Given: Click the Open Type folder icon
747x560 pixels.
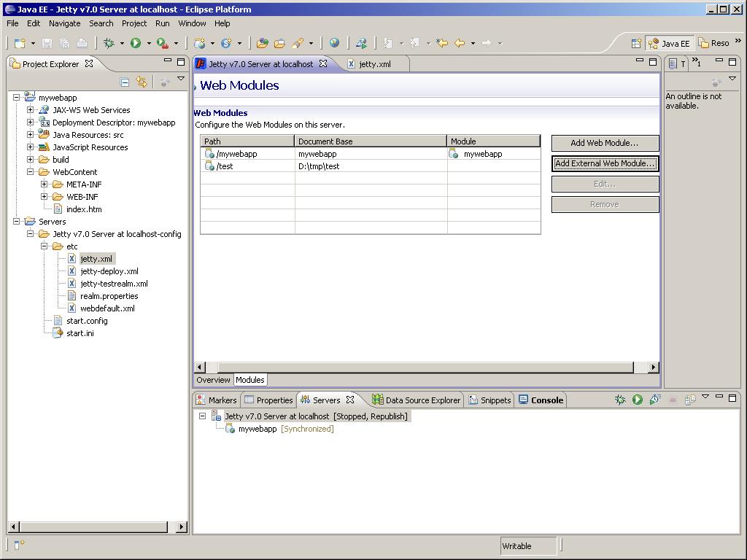Looking at the screenshot, I should 262,43.
